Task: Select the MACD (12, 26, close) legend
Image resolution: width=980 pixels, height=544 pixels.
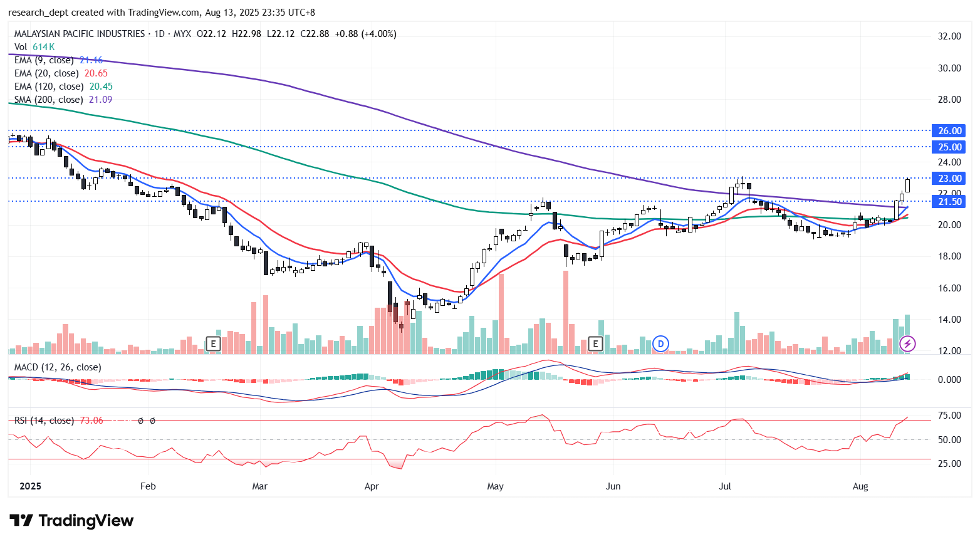Action: click(58, 367)
